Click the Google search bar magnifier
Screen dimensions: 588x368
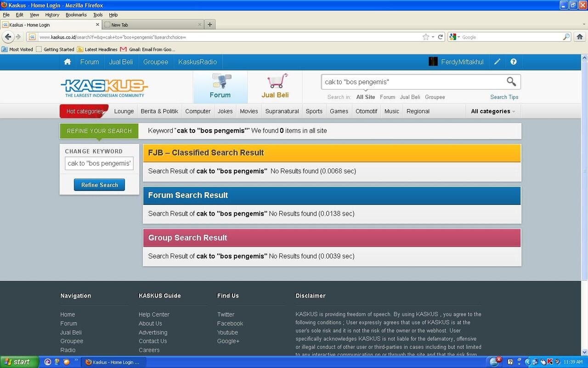click(566, 37)
